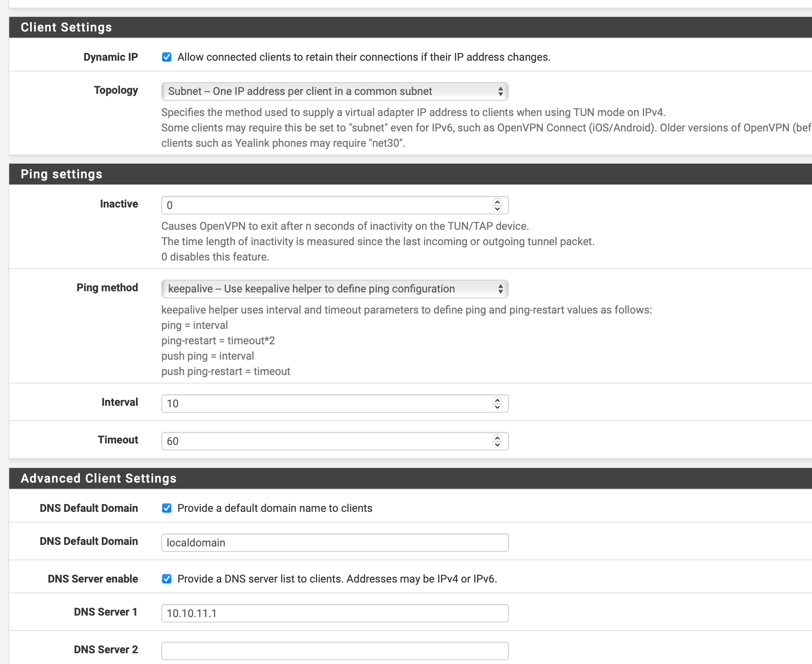Focus the empty DNS Server 2 field
Viewport: 812px width, 664px height.
click(x=335, y=651)
